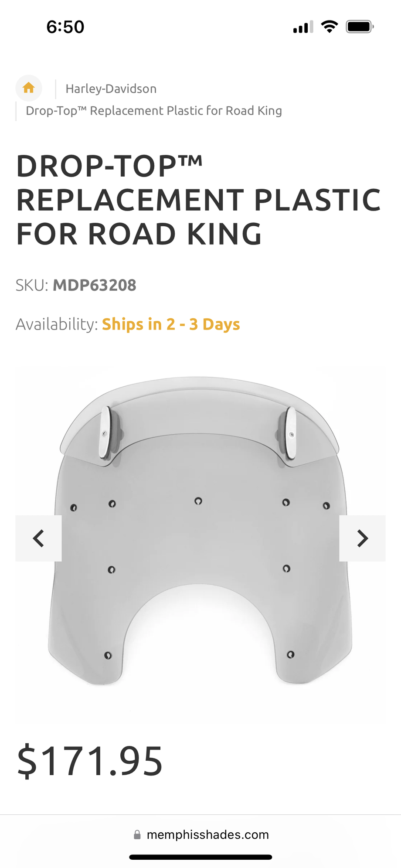Open Drop-Top Replacement Plastic breadcrumb link
Screen dimensions: 401x868
click(x=154, y=111)
